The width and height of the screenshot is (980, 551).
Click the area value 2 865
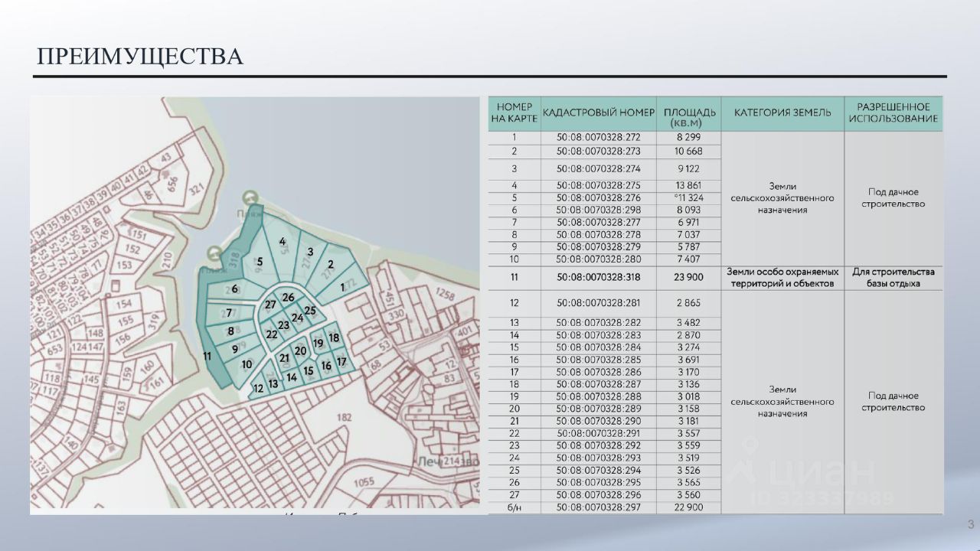(x=689, y=303)
